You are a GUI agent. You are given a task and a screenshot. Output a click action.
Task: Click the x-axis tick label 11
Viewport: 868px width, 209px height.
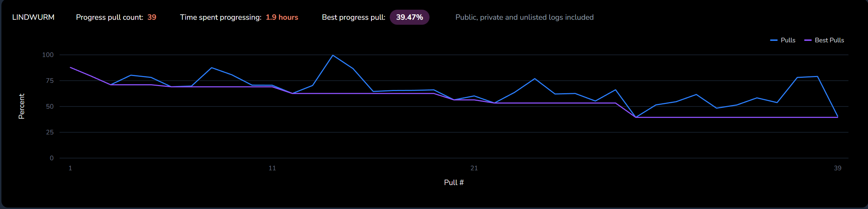coord(272,168)
